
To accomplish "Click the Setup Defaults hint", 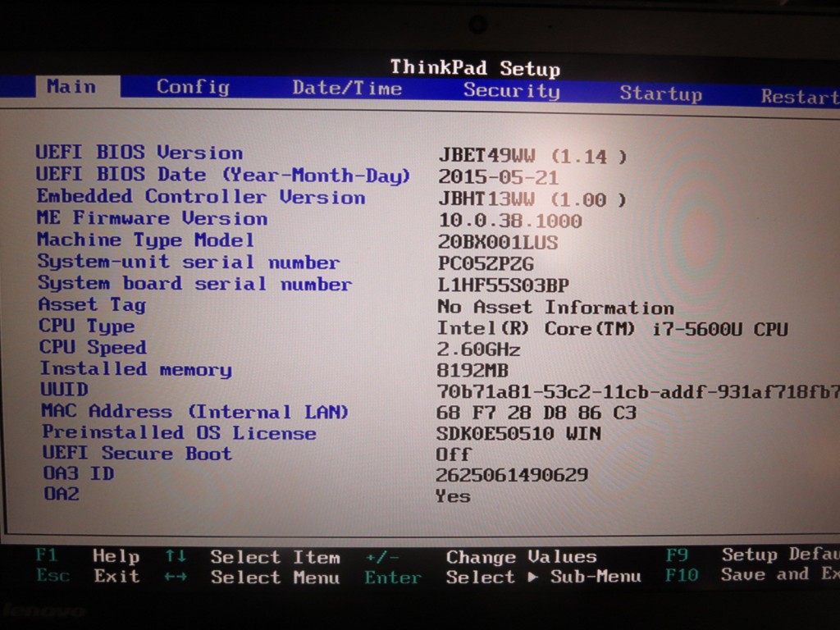I will coord(781,555).
